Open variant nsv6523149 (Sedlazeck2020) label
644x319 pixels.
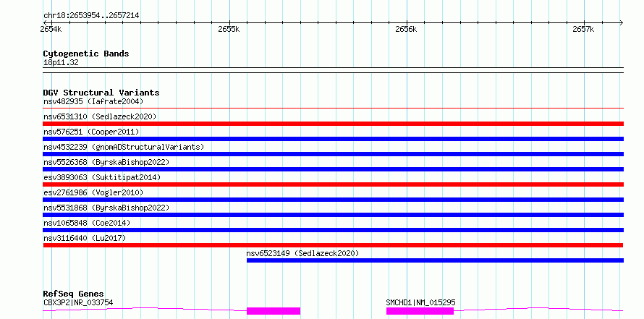(302, 253)
